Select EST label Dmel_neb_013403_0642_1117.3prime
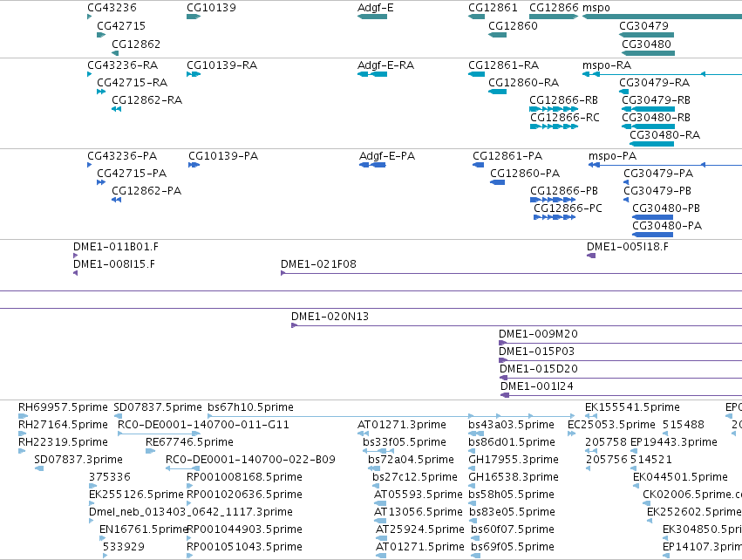 click(191, 512)
